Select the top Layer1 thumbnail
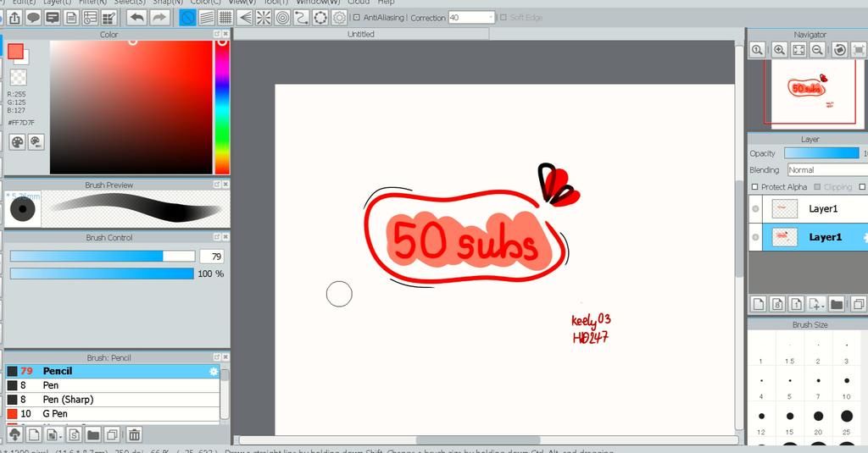 [784, 208]
